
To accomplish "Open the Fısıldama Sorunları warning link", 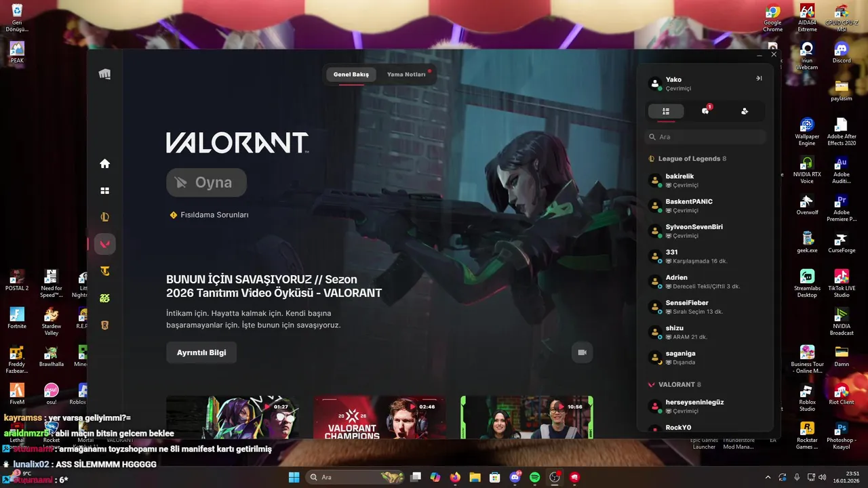I will (x=210, y=215).
